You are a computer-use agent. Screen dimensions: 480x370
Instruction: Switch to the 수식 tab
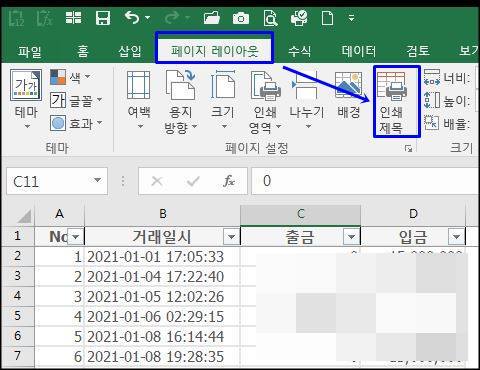pyautogui.click(x=299, y=51)
